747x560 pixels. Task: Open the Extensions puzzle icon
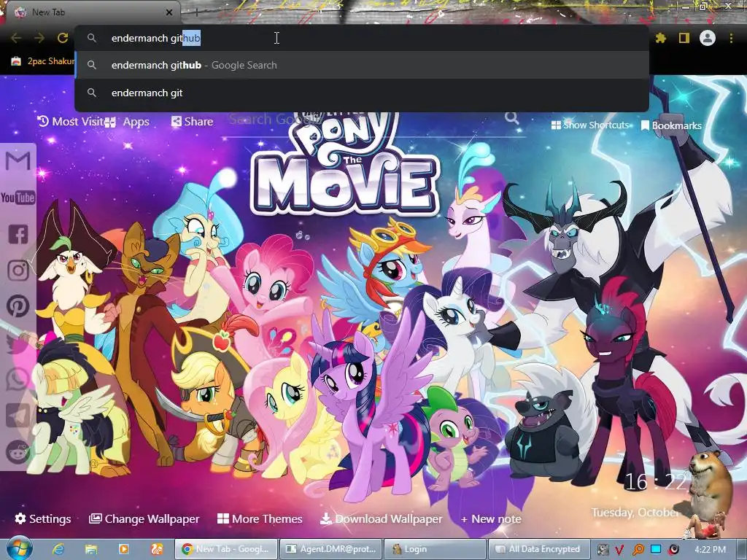coord(660,38)
